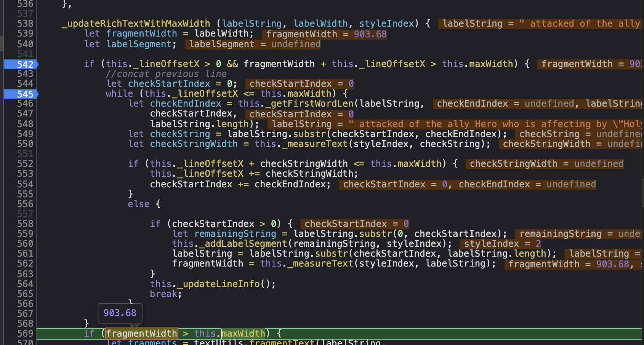Click the _updateRichTextWithMaxWidth function name
This screenshot has width=644, height=345.
click(136, 24)
